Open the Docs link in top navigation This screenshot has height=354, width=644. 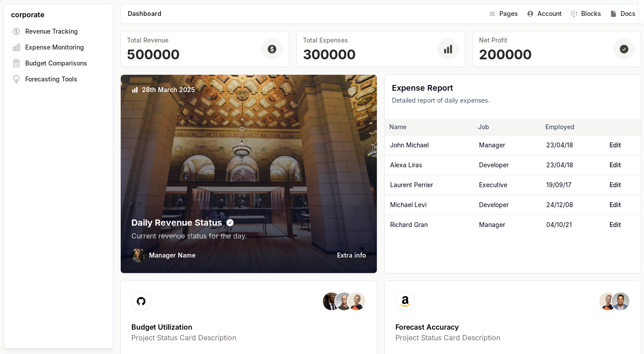623,14
